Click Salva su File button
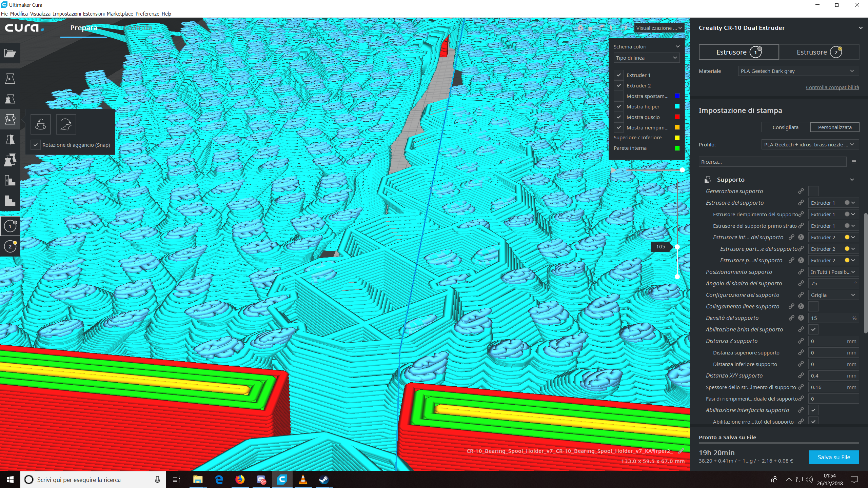This screenshot has width=868, height=488. (x=834, y=457)
